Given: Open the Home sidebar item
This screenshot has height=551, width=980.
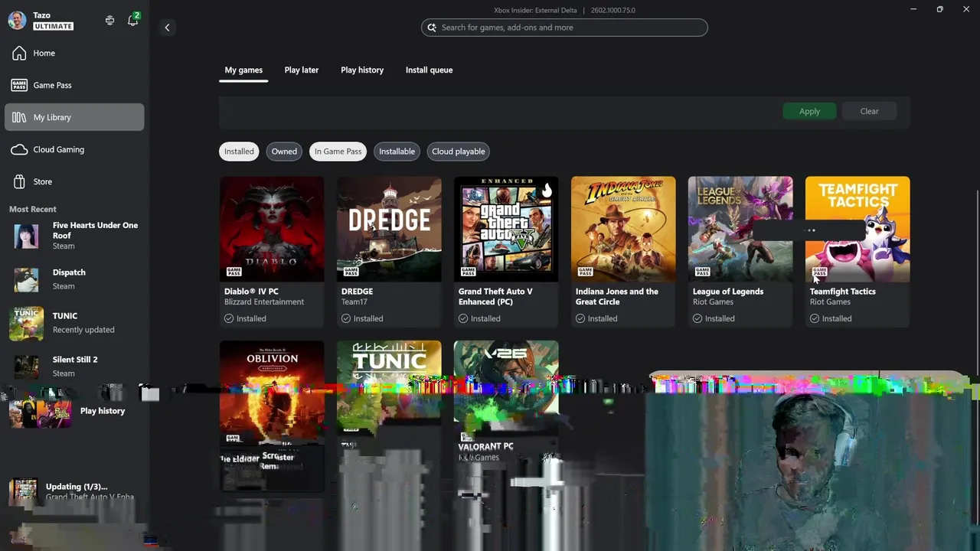Looking at the screenshot, I should tap(74, 53).
